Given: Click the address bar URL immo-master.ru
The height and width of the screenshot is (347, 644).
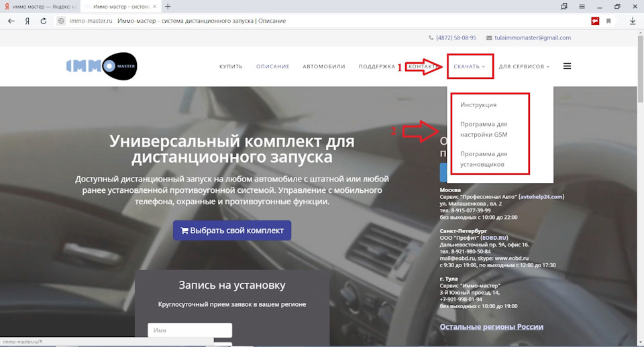Looking at the screenshot, I should point(91,21).
